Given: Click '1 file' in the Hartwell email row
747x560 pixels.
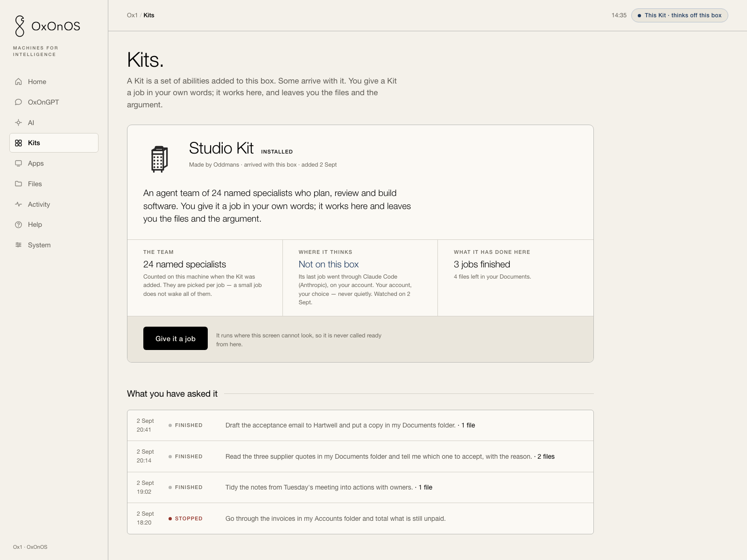Looking at the screenshot, I should [468, 425].
